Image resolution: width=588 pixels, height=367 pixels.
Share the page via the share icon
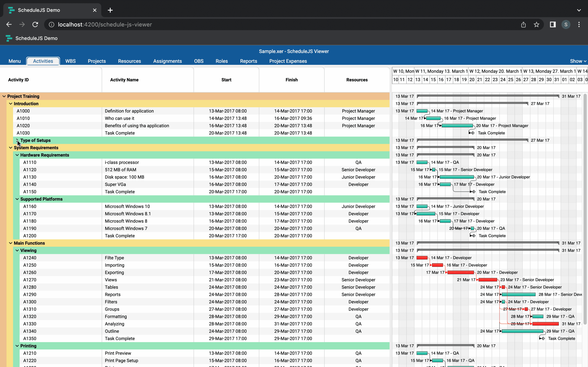click(x=523, y=24)
